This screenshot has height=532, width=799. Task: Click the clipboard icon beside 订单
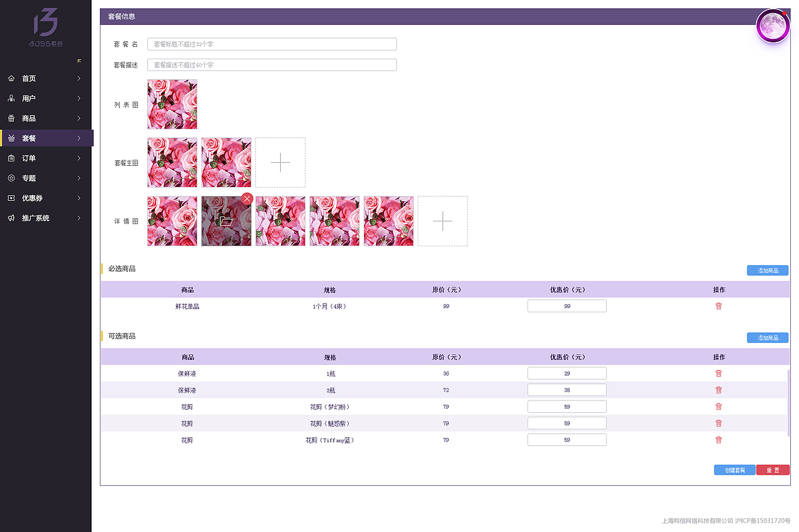point(11,158)
